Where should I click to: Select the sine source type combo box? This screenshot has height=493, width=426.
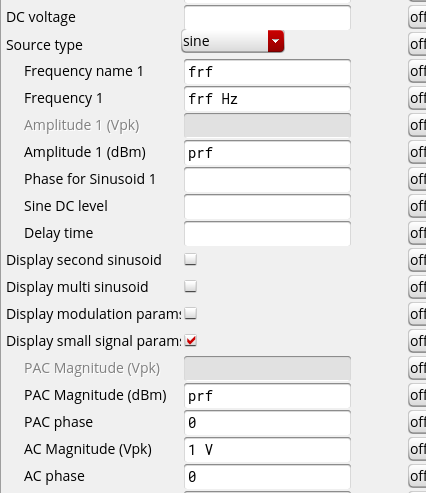point(233,41)
